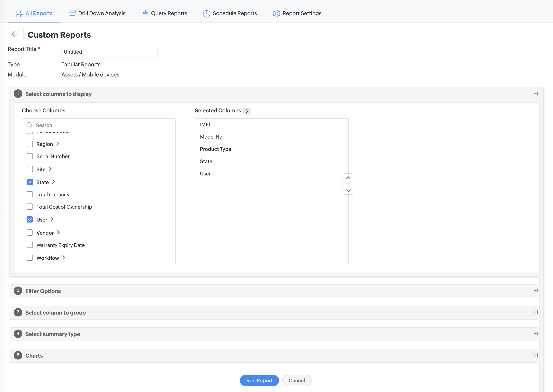Image resolution: width=553 pixels, height=392 pixels.
Task: Click the Query Reports document icon
Action: click(144, 13)
